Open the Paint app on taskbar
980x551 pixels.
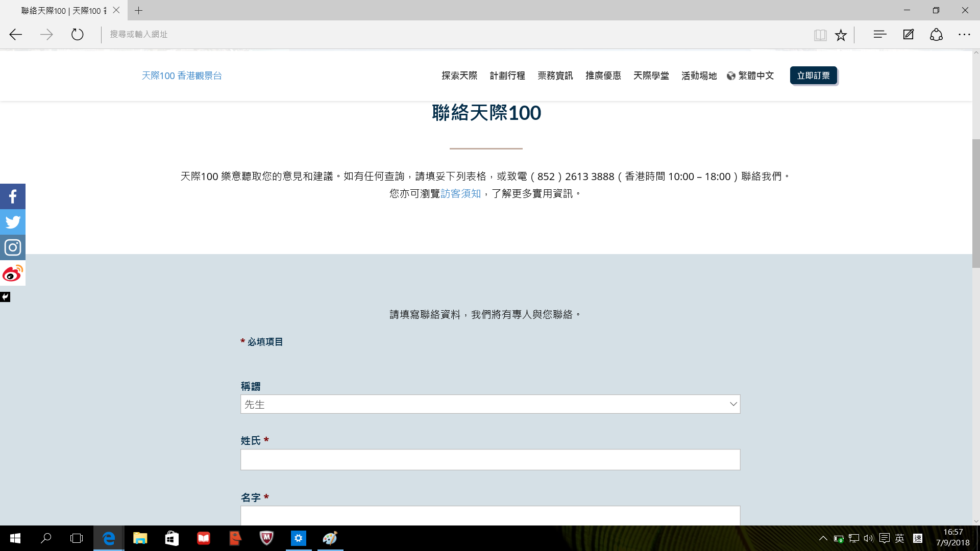330,538
